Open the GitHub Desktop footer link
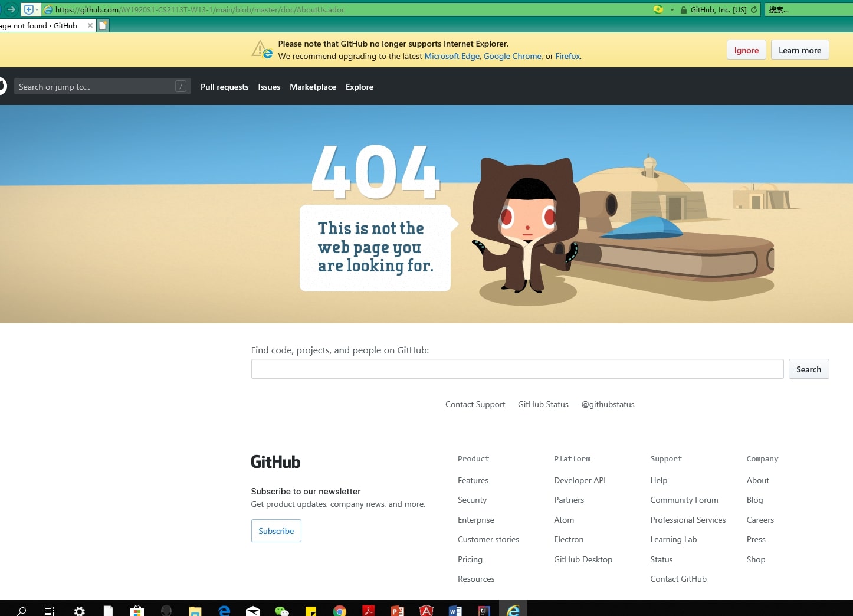Screen dimensions: 853x616 pyautogui.click(x=583, y=559)
